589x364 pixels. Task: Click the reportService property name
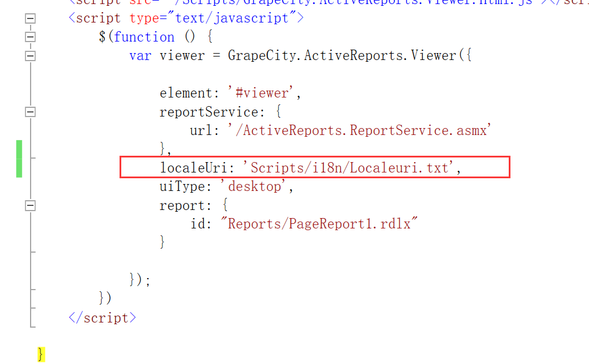209,112
